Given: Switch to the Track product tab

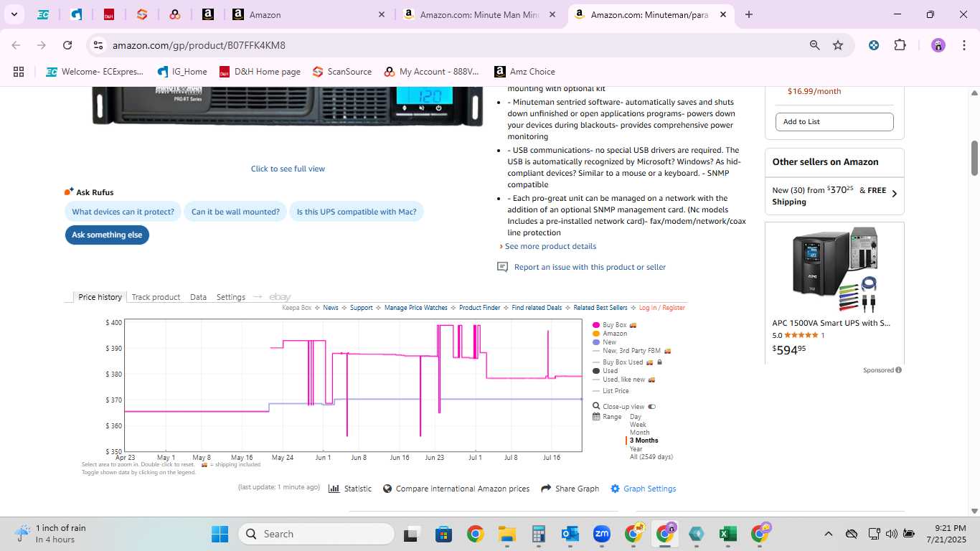Looking at the screenshot, I should [x=156, y=297].
